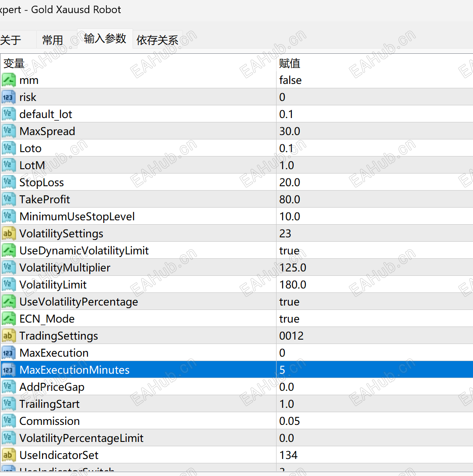Click the boolean icon beside mm
473x476 pixels.
[8, 80]
